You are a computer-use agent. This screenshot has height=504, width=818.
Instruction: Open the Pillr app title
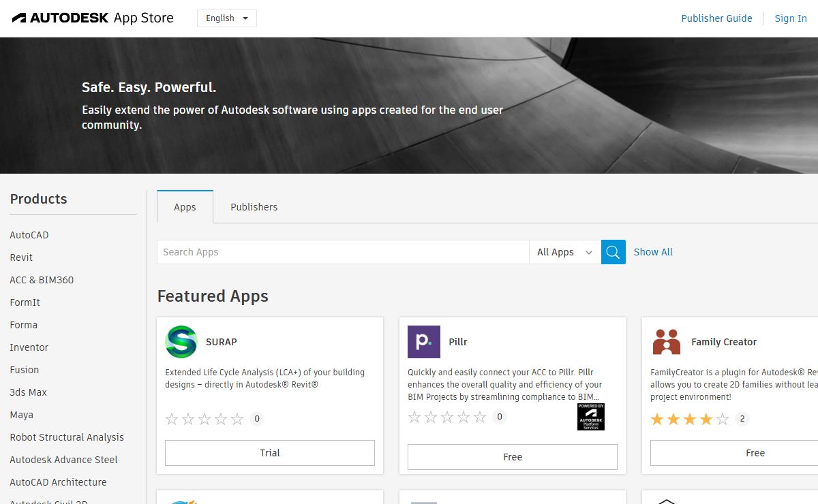coord(458,342)
